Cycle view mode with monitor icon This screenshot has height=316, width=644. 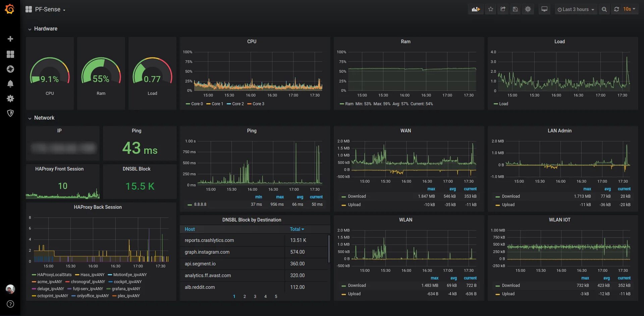pos(544,9)
